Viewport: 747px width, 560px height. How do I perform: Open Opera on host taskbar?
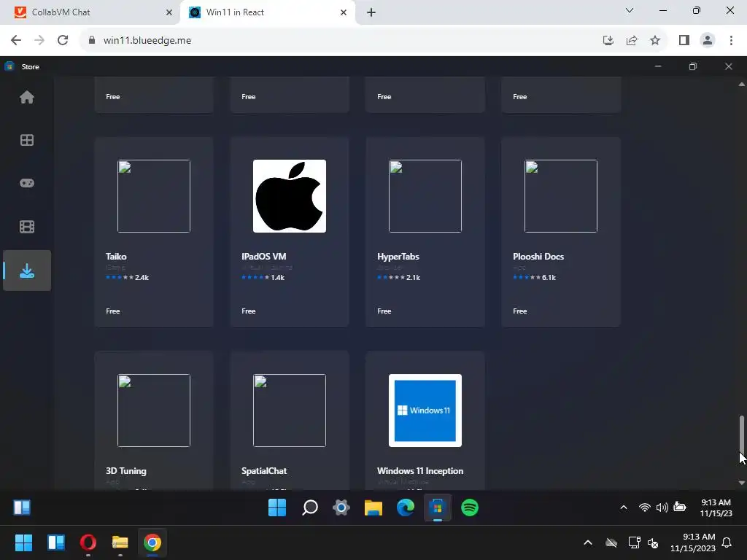[88, 542]
